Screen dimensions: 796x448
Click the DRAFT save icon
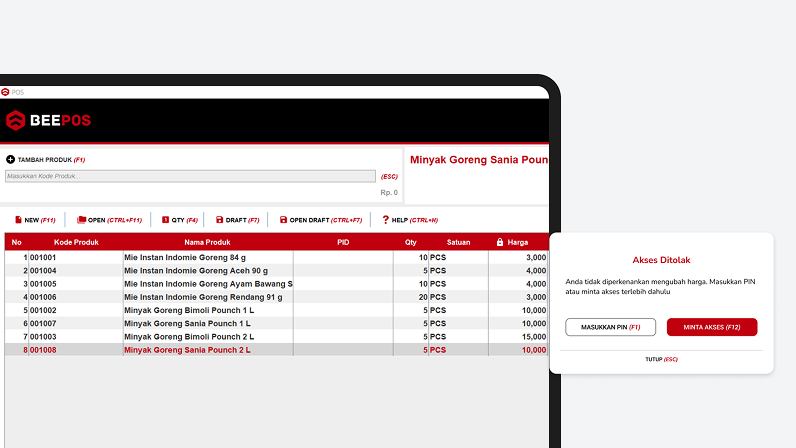(x=219, y=220)
